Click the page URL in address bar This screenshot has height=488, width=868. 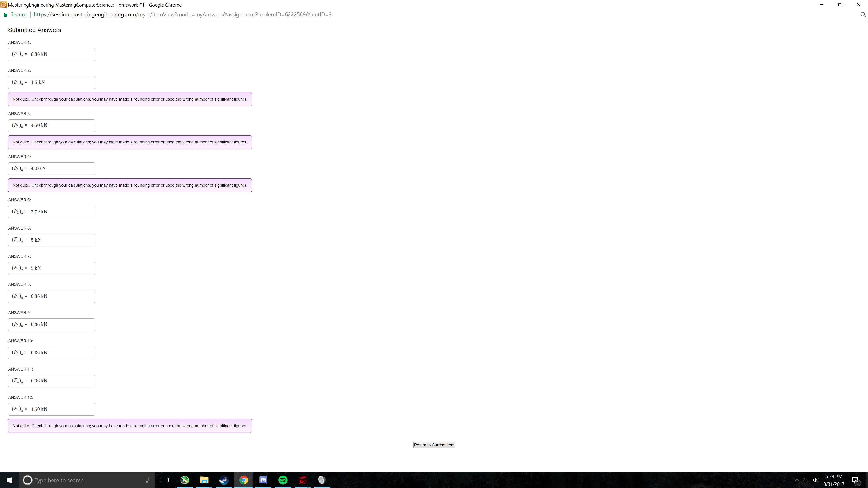coord(182,14)
